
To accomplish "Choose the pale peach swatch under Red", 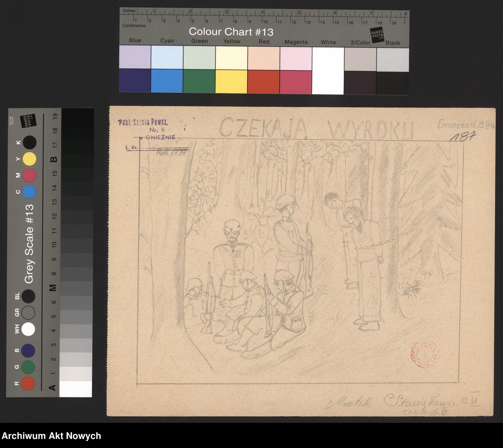I will point(264,58).
